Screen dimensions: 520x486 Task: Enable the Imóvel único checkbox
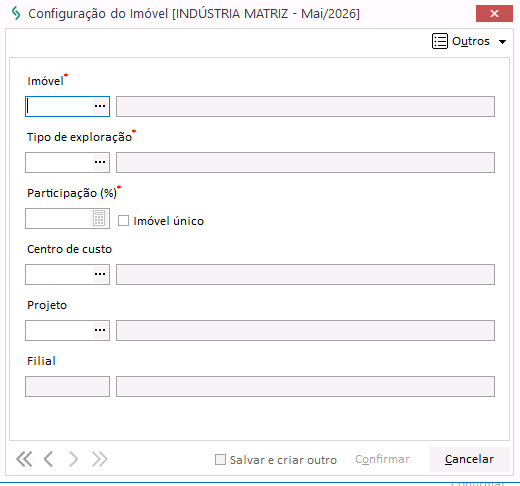tap(123, 221)
